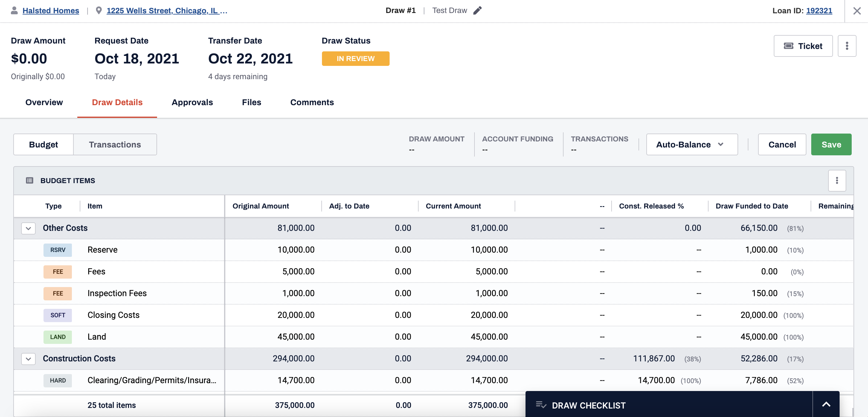868x417 pixels.
Task: Switch to the Files tab
Action: click(x=251, y=102)
